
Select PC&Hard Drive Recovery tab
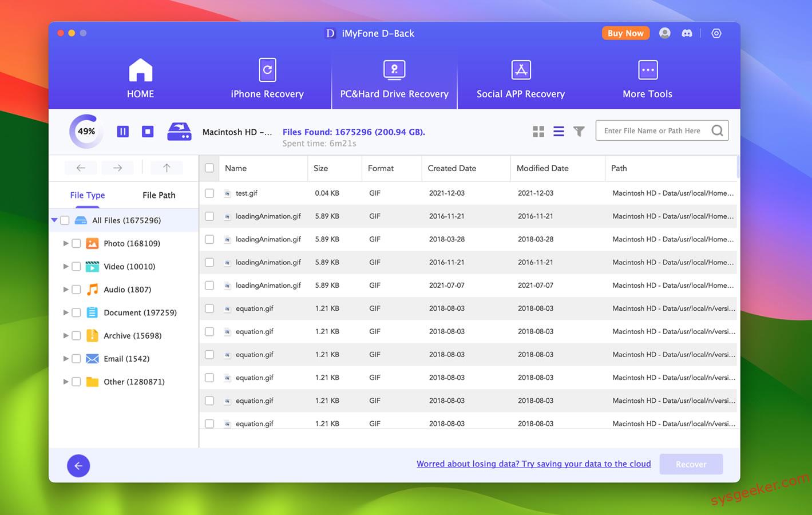pos(394,79)
